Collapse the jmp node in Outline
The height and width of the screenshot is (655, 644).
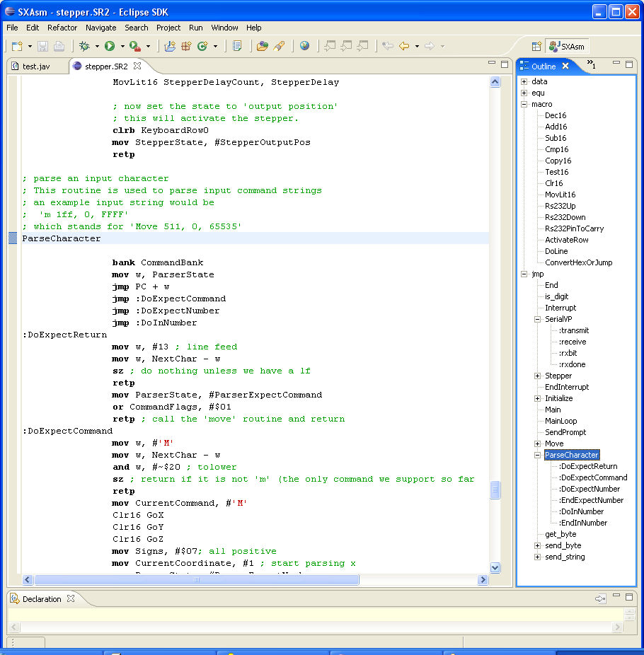[524, 274]
